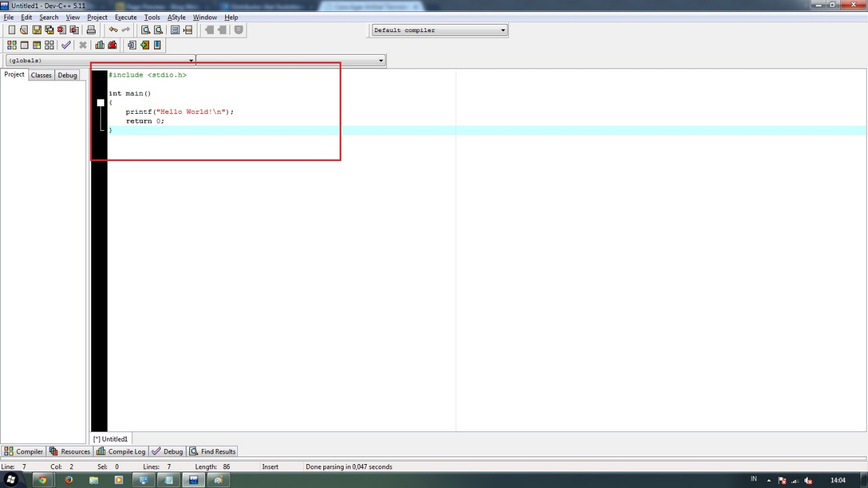The image size is (868, 488).
Task: Open the function member dropdown beside globals
Action: 381,60
